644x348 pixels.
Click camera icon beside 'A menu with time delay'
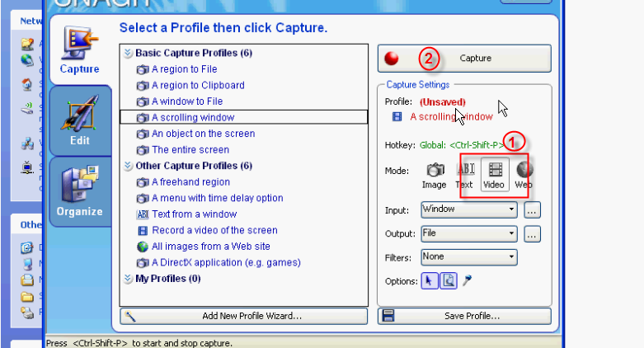(143, 199)
